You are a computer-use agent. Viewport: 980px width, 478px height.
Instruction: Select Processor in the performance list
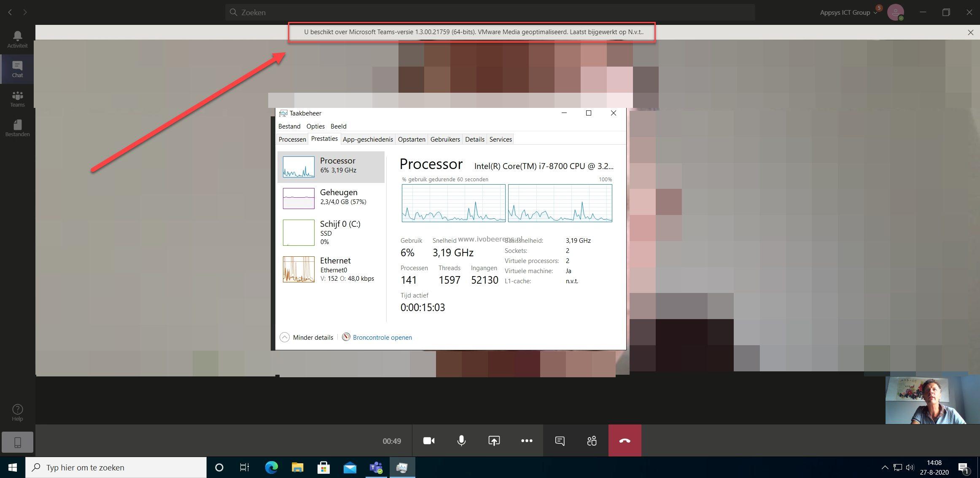331,166
